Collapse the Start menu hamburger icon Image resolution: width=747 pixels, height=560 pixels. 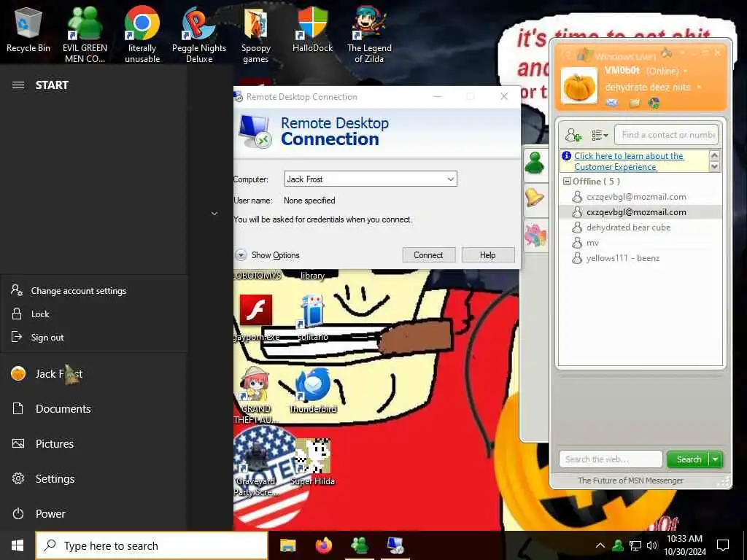click(x=18, y=85)
